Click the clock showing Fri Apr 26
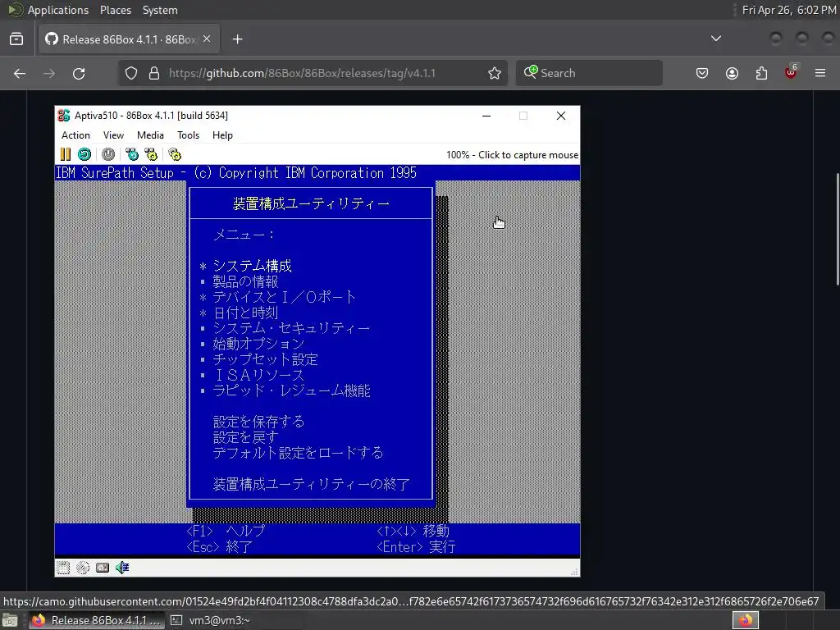 click(788, 10)
